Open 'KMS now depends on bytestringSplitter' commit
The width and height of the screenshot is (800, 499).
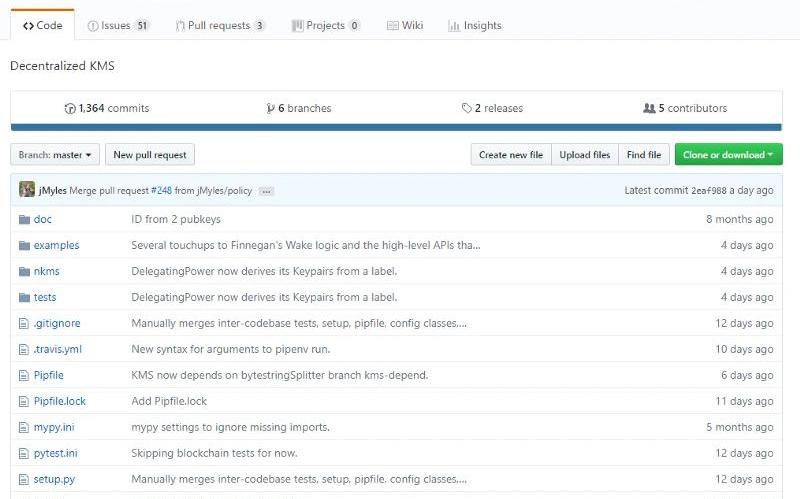(280, 376)
